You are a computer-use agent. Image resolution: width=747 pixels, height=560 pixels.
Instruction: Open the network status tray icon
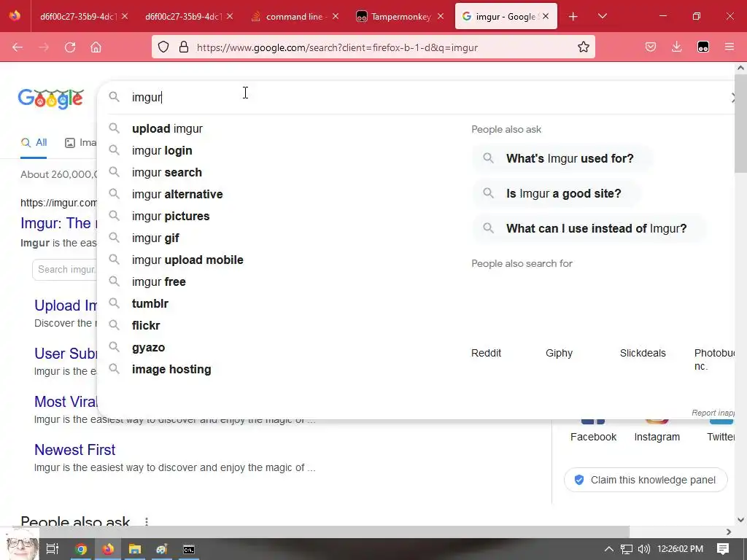[627, 549]
